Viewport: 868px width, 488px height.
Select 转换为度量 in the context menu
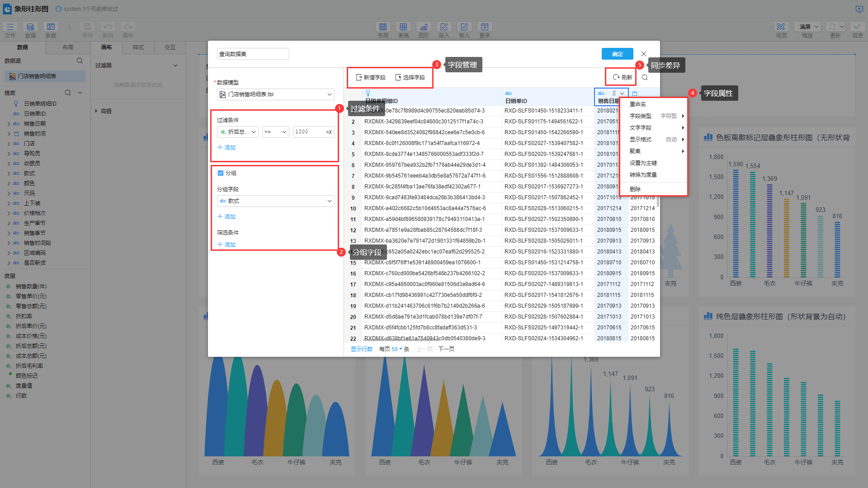point(643,175)
